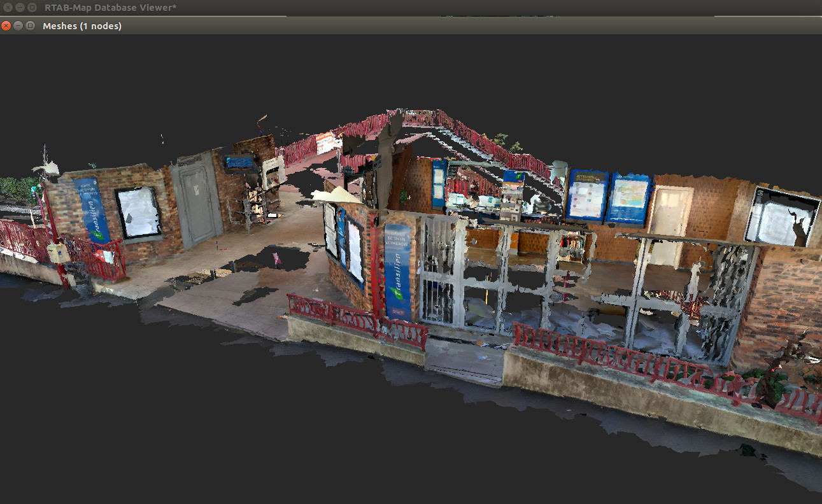The height and width of the screenshot is (504, 822).
Task: Select the black-framed window at far right
Action: point(782,217)
